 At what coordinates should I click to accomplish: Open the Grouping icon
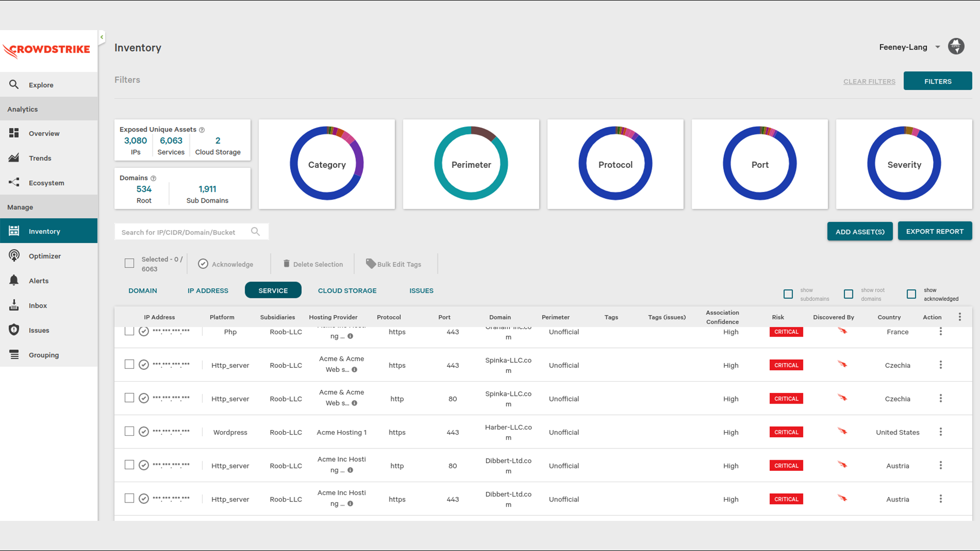[x=14, y=355]
